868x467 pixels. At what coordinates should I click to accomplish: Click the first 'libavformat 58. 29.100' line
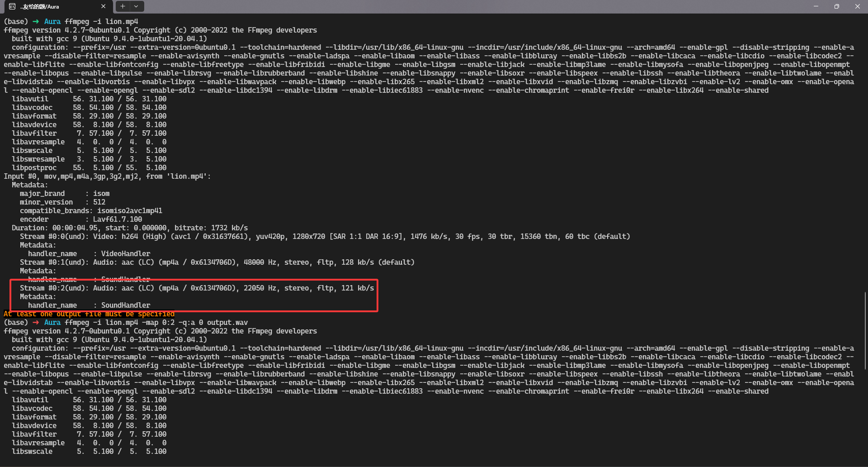(x=89, y=116)
